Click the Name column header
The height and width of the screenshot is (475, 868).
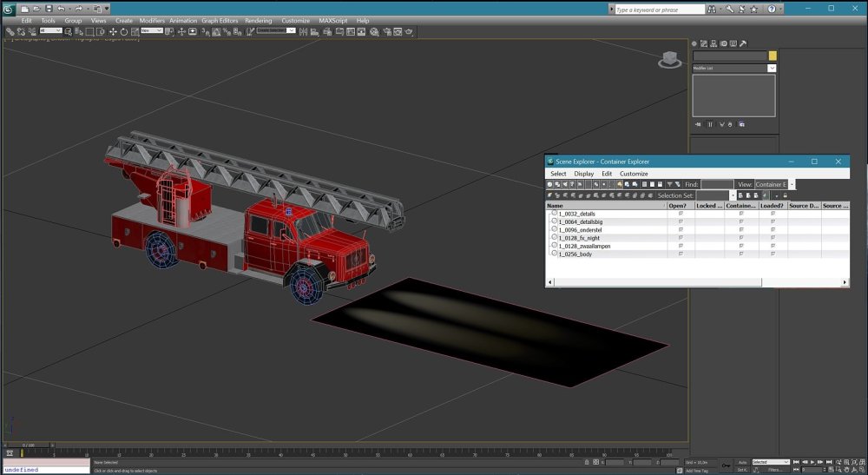[x=556, y=206]
